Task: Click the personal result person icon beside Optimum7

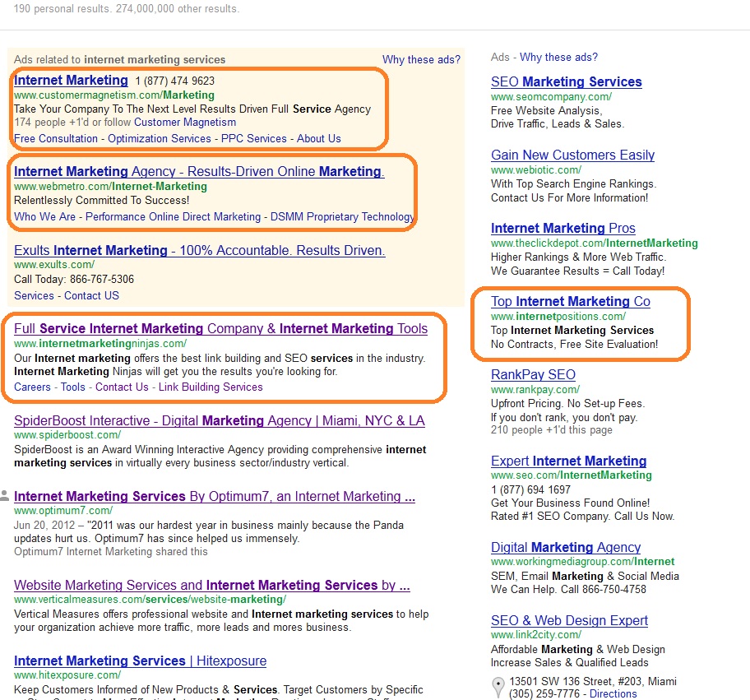Action: (x=5, y=496)
